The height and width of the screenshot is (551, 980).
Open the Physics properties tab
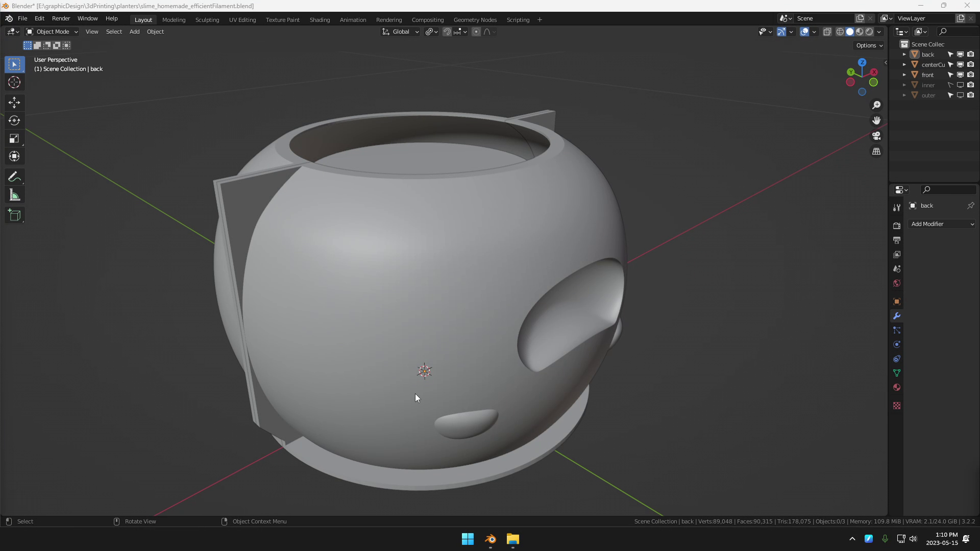pos(897,344)
